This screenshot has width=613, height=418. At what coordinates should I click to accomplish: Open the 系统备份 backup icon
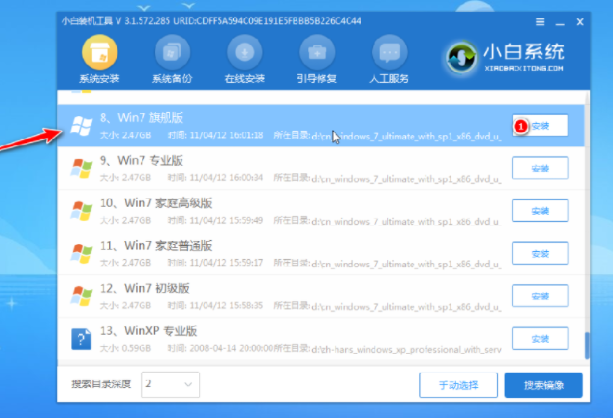[x=172, y=52]
